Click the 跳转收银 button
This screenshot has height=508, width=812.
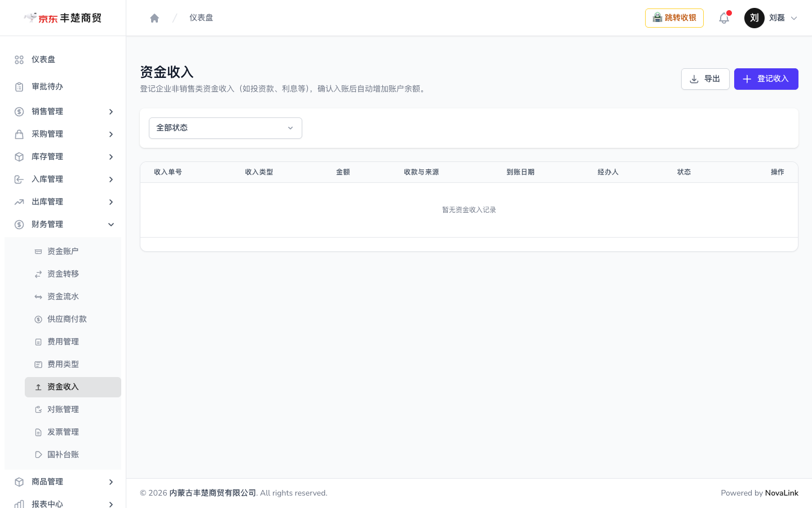click(x=674, y=18)
